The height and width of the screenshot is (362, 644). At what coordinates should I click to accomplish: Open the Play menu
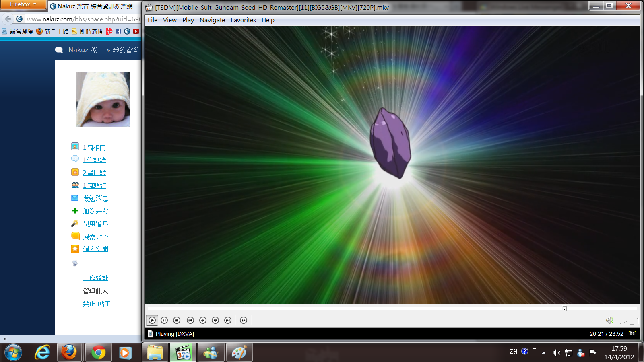click(x=188, y=20)
